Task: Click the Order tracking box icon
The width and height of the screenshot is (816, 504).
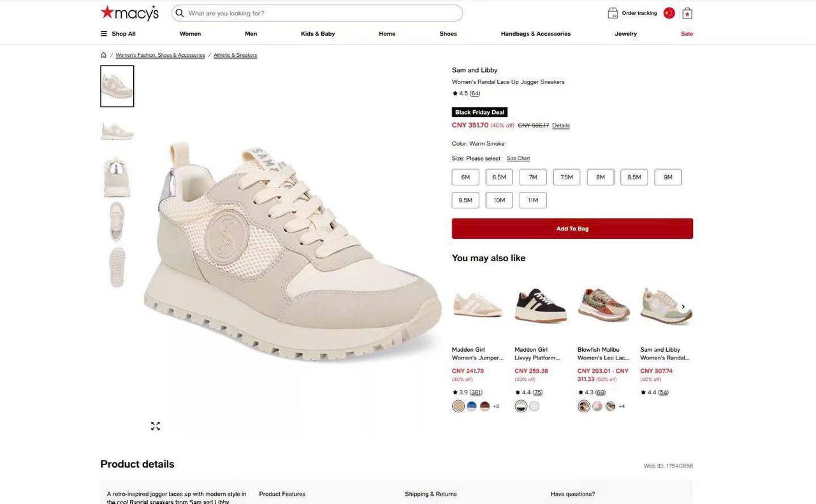Action: tap(613, 13)
